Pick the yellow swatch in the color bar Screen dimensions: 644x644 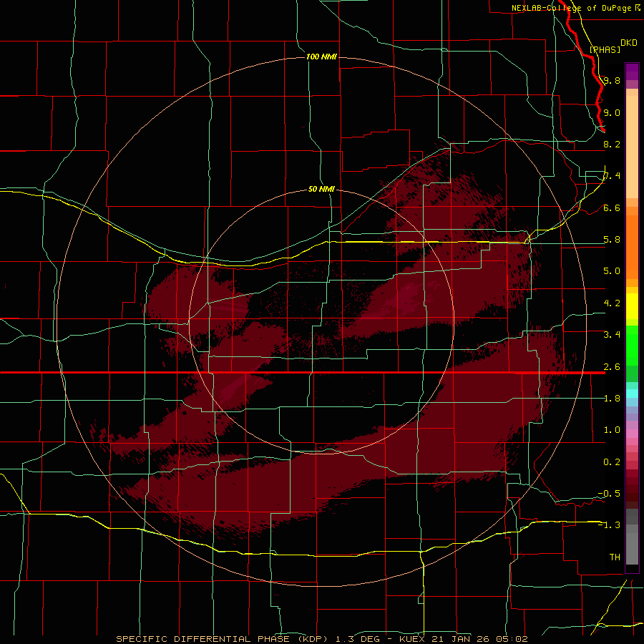click(632, 306)
